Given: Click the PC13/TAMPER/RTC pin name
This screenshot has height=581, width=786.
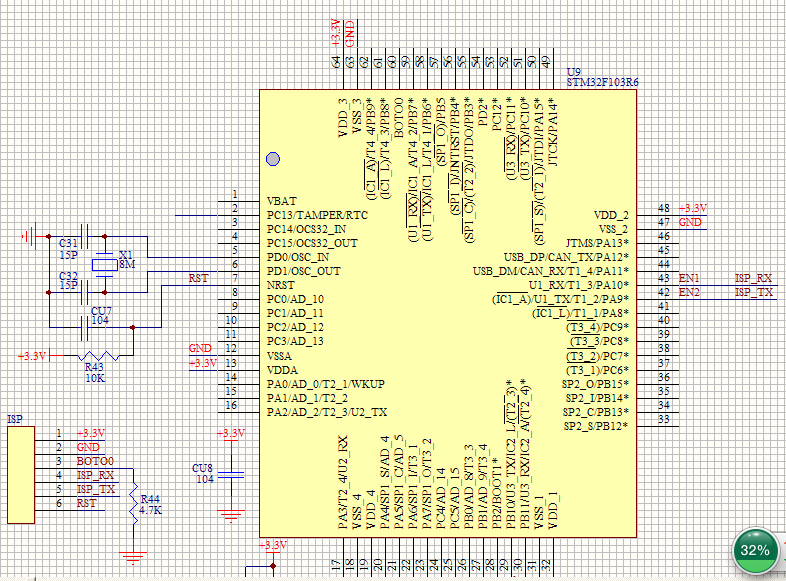Looking at the screenshot, I should pos(317,215).
